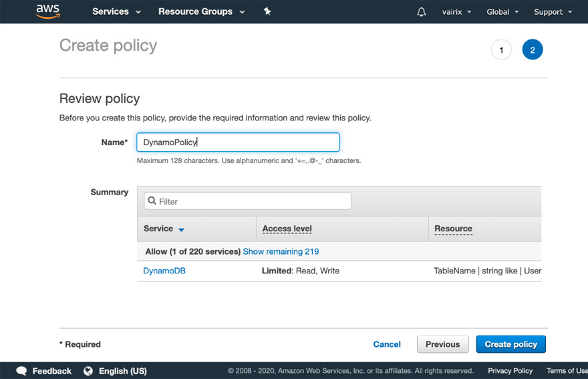Click the AWS logo home icon
Viewport: 588px width, 379px height.
(x=47, y=11)
